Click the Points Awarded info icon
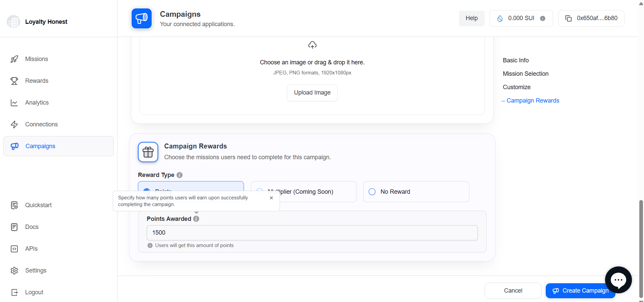This screenshot has height=302, width=644. [x=196, y=219]
